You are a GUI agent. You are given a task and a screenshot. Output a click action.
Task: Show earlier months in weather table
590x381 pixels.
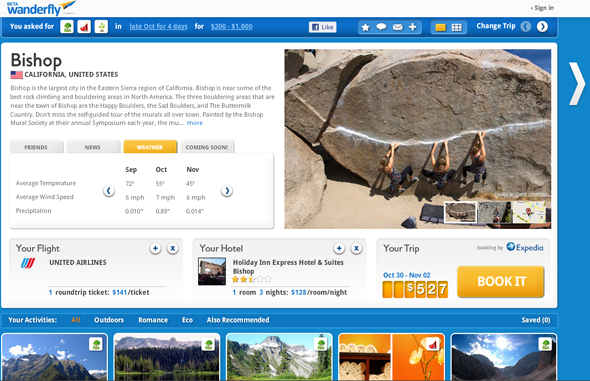pos(109,191)
